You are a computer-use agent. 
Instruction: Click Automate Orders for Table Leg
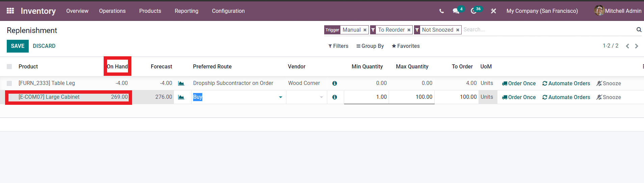click(566, 83)
